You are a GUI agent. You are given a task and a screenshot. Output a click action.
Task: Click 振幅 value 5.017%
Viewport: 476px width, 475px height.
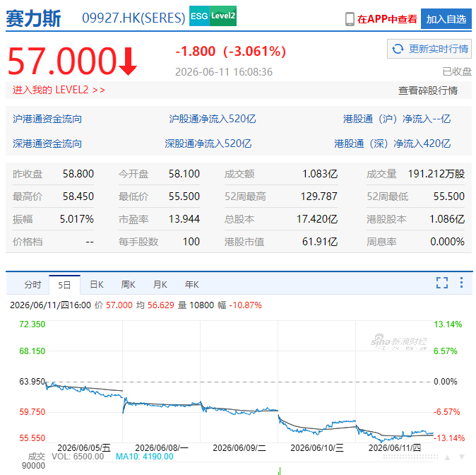click(77, 219)
